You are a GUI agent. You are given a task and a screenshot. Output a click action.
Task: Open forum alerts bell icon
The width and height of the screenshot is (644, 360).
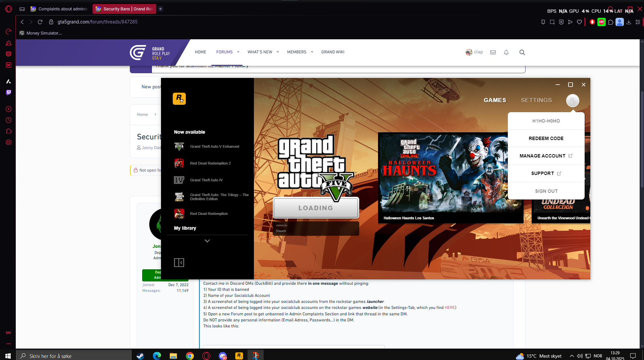click(x=506, y=52)
